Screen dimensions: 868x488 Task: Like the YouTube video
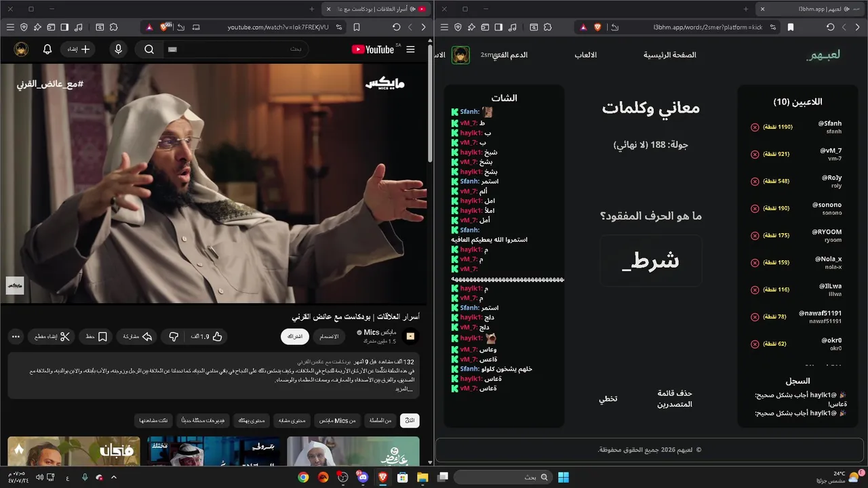pyautogui.click(x=206, y=336)
